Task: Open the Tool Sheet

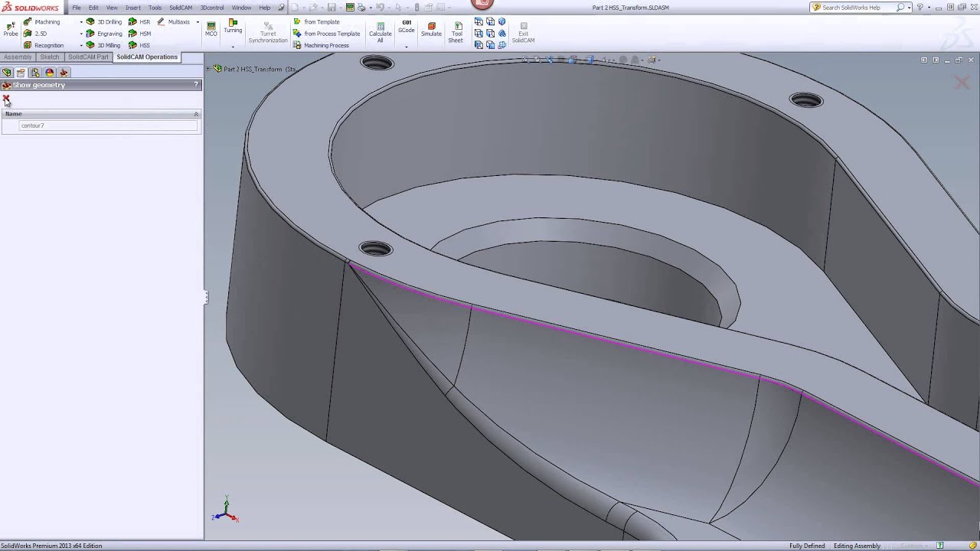Action: [x=456, y=31]
